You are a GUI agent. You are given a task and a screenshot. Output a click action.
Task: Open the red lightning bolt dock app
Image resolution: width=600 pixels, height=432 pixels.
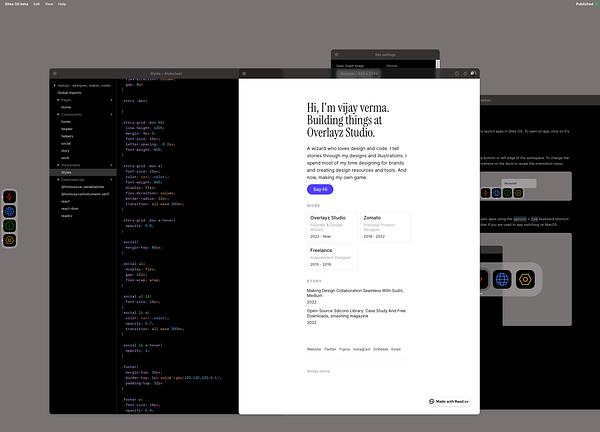[10, 197]
